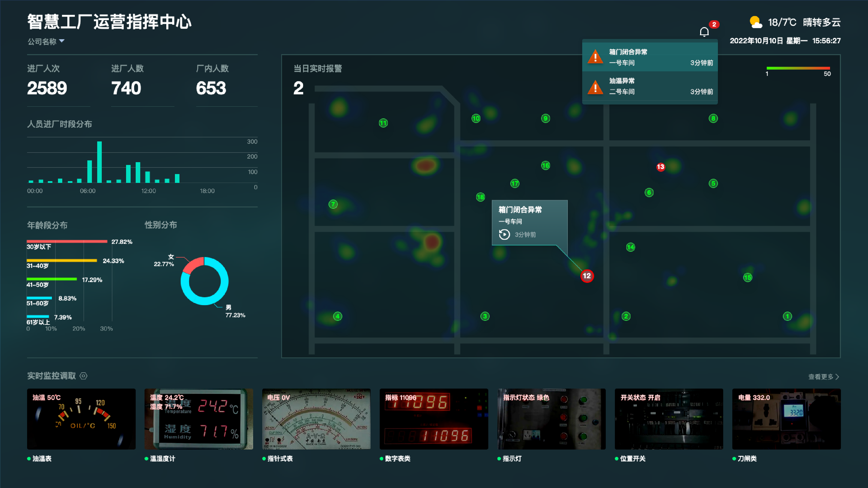Click the 刀闸类 monitor thumbnail
The image size is (868, 488).
(x=786, y=419)
